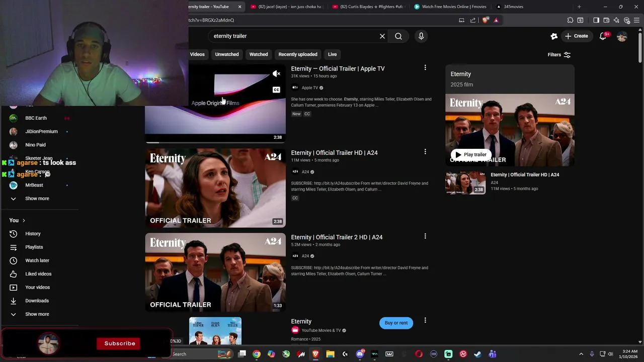Open Eternity Official Trailer 2 thumbnail
The image size is (644, 362).
(x=215, y=272)
